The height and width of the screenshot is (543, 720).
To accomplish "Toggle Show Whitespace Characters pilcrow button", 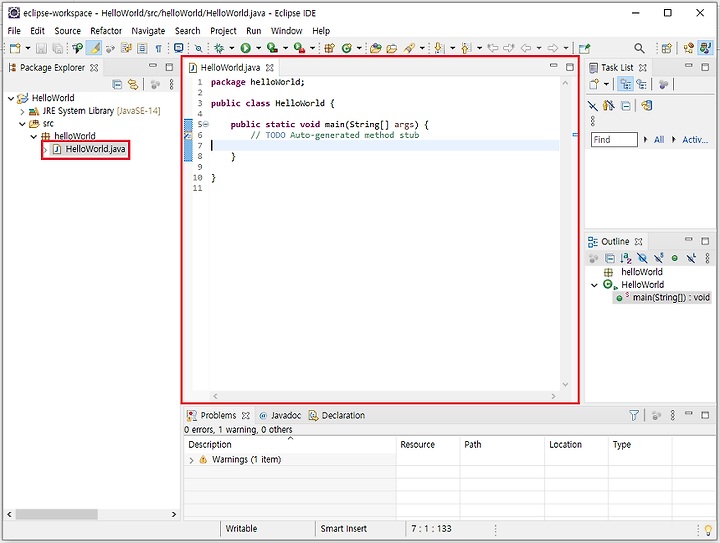I will (158, 48).
